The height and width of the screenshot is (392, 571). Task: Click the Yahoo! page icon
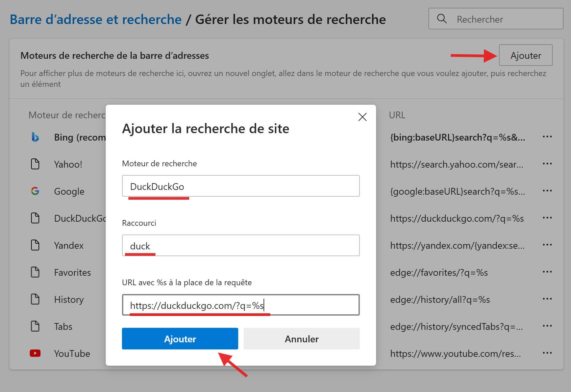[x=35, y=164]
